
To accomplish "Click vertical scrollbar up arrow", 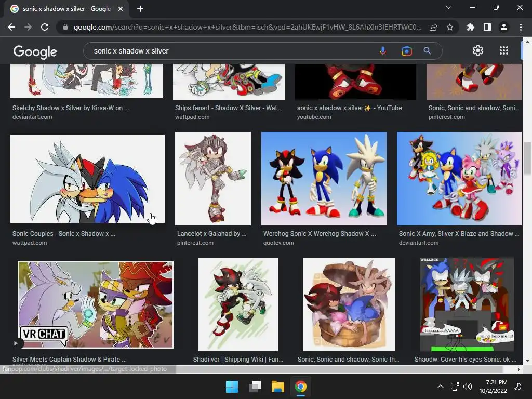I will point(527,42).
